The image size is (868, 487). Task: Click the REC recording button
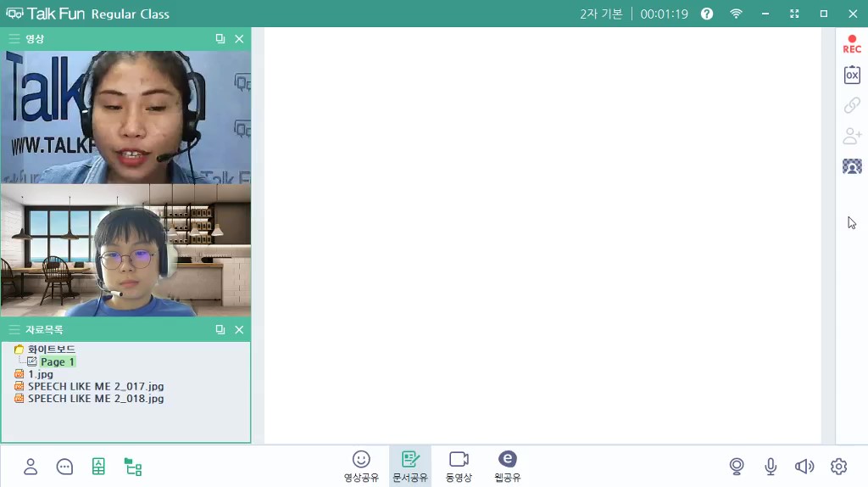click(852, 44)
